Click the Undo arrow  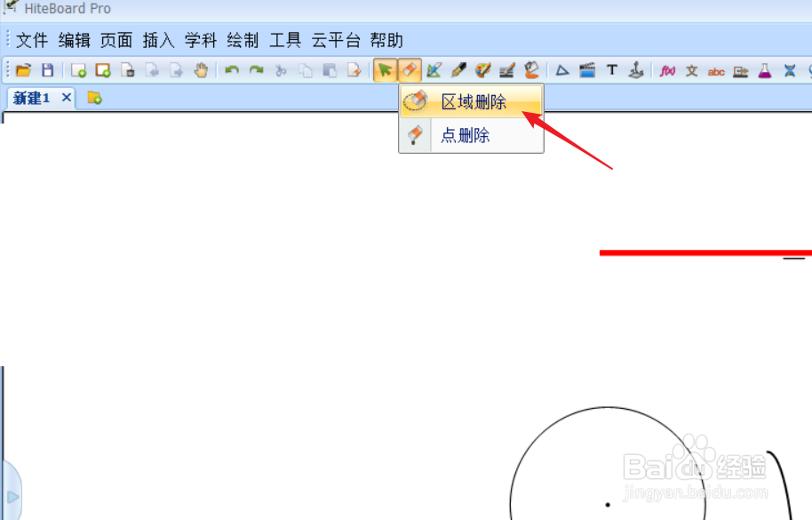[232, 70]
